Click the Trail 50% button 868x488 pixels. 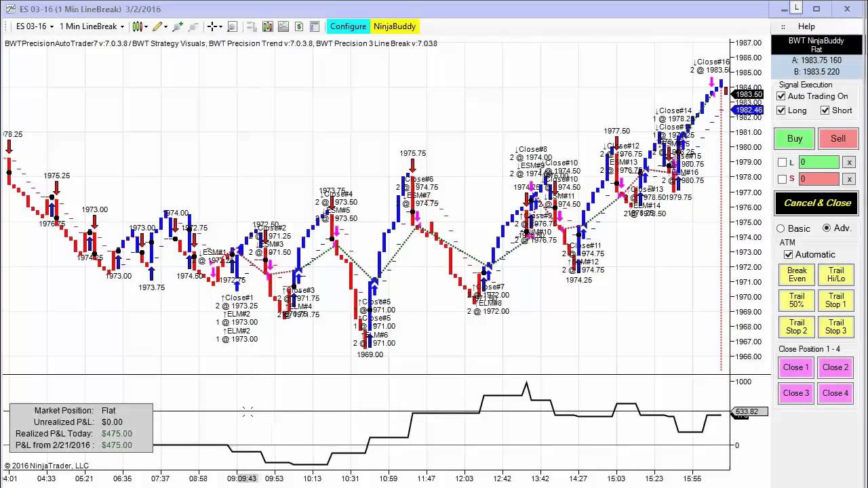pyautogui.click(x=797, y=300)
